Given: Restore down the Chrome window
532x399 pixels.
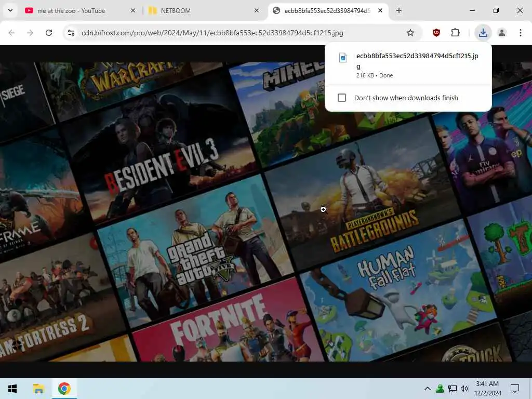Looking at the screenshot, I should point(496,10).
